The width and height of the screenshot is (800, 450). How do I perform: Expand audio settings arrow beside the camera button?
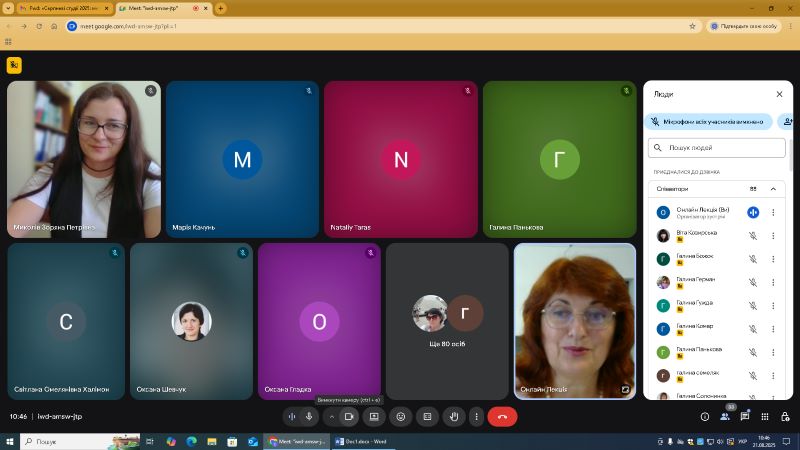332,416
